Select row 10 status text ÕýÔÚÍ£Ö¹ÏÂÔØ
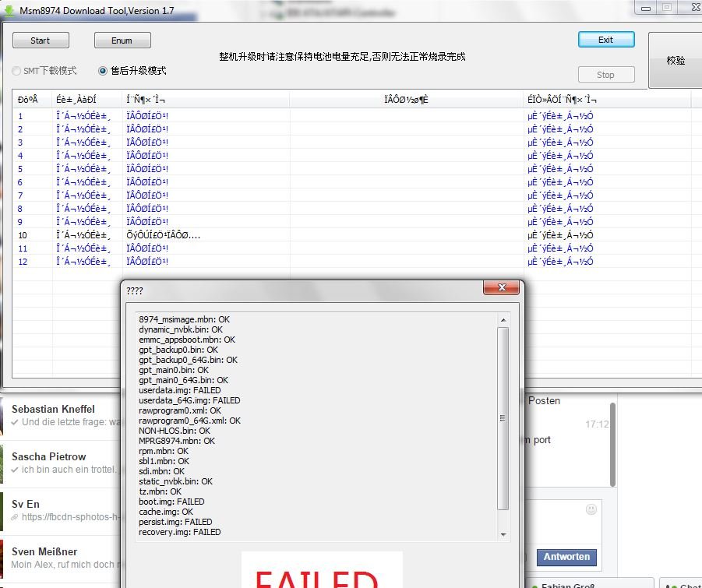 coord(164,235)
